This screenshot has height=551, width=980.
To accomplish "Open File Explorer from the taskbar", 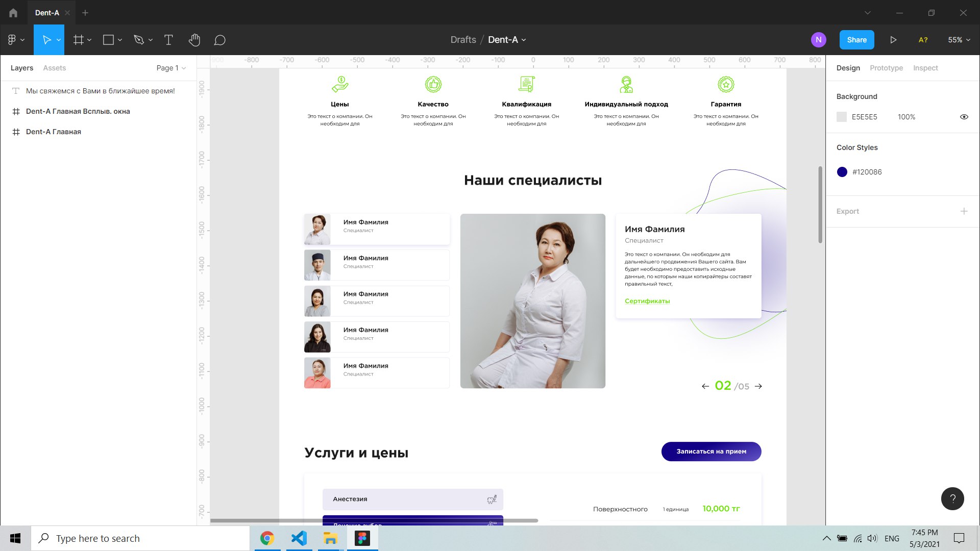I will [x=331, y=538].
